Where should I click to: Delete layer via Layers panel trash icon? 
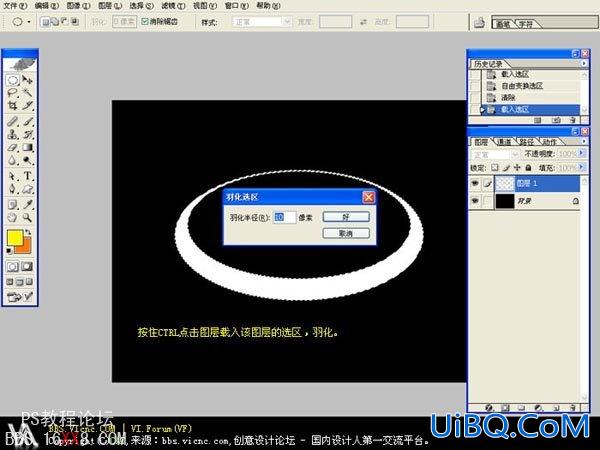click(x=572, y=408)
